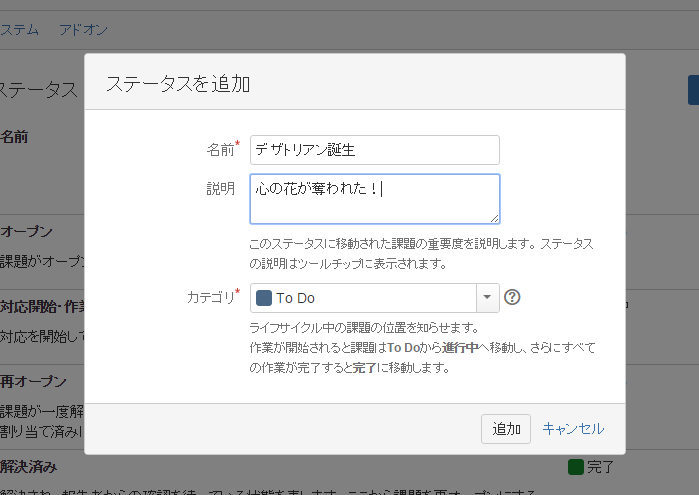Click the 説明 field label

tap(221, 189)
